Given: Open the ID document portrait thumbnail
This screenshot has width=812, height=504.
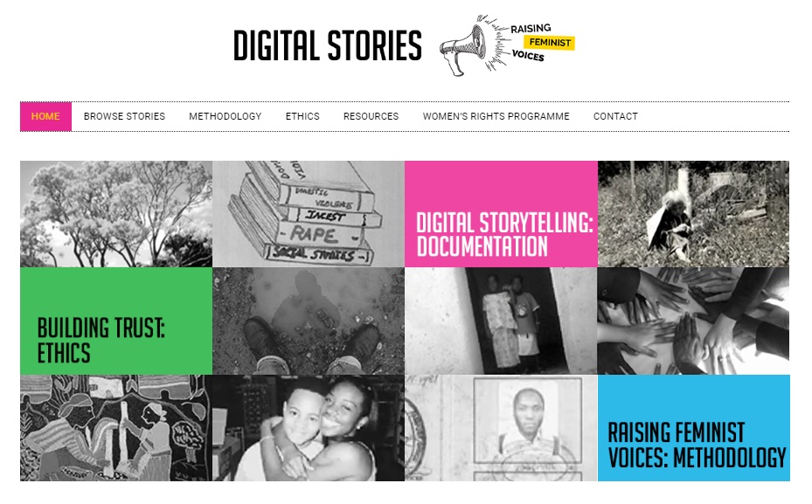Looking at the screenshot, I should click(x=501, y=428).
